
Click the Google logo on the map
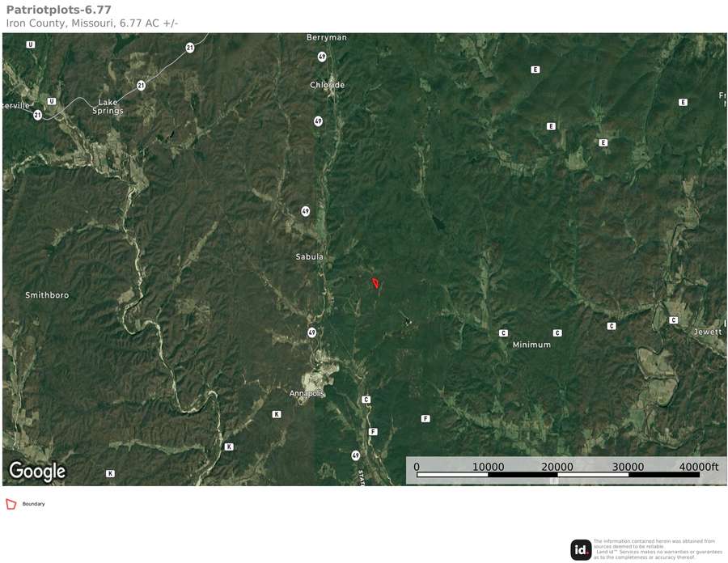[37, 471]
